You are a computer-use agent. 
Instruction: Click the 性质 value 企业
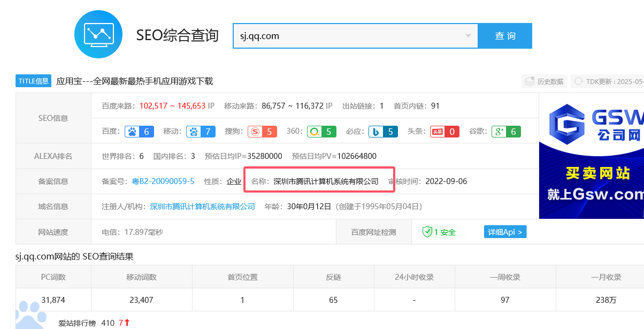[234, 181]
